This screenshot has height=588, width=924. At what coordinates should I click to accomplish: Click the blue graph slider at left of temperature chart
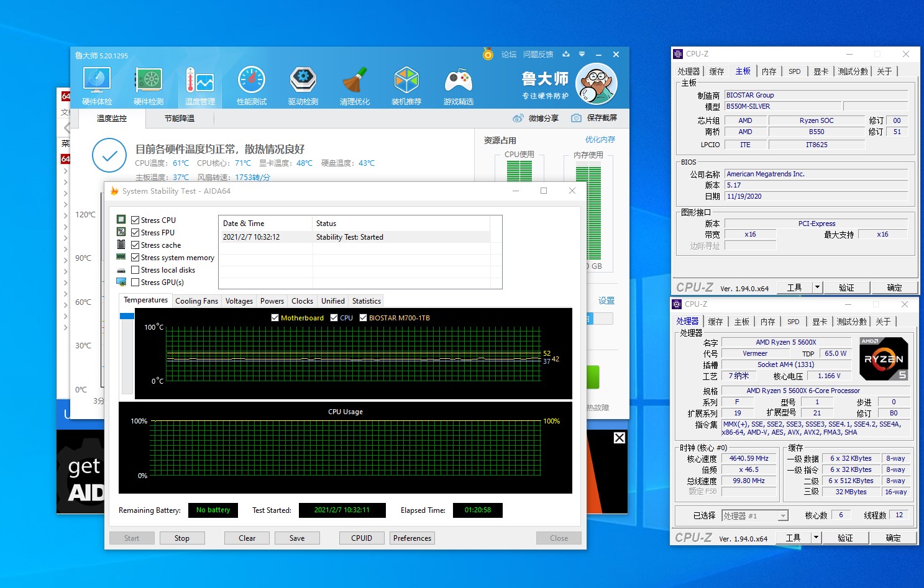point(127,315)
